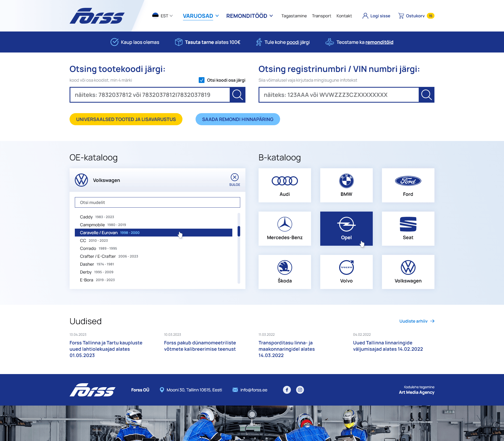Click the footer Forss logo
The width and height of the screenshot is (504, 441).
92,390
